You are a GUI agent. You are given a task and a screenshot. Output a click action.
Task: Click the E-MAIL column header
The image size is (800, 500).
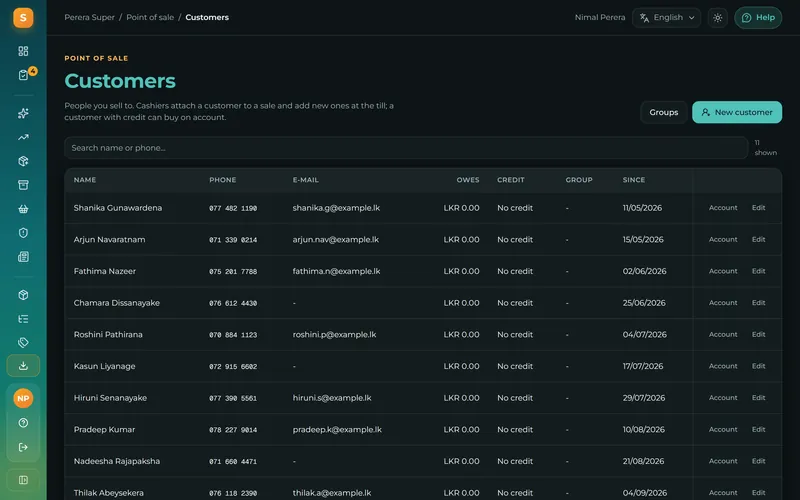point(306,180)
